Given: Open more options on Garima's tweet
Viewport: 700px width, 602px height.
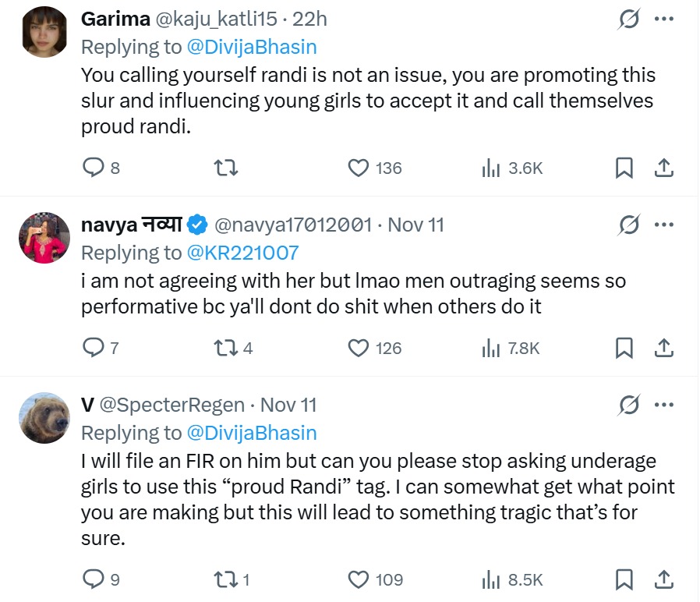Looking at the screenshot, I should point(663,19).
